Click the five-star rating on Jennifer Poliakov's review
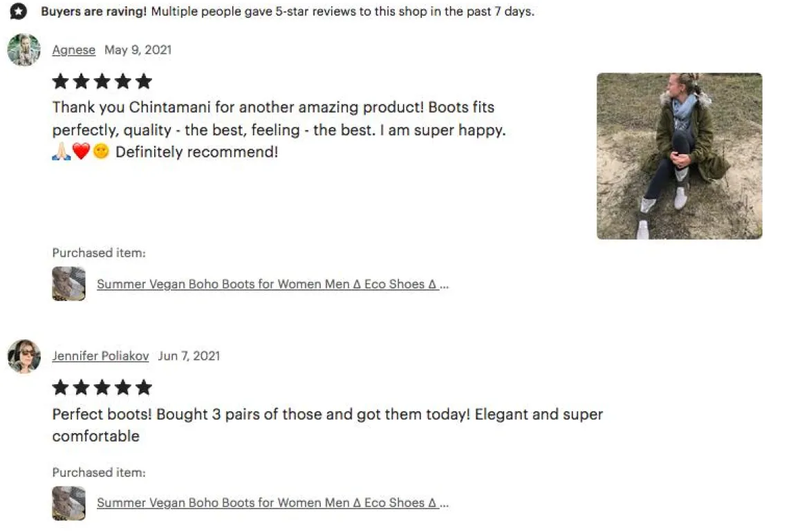Image resolution: width=802 pixels, height=532 pixels. pyautogui.click(x=102, y=388)
